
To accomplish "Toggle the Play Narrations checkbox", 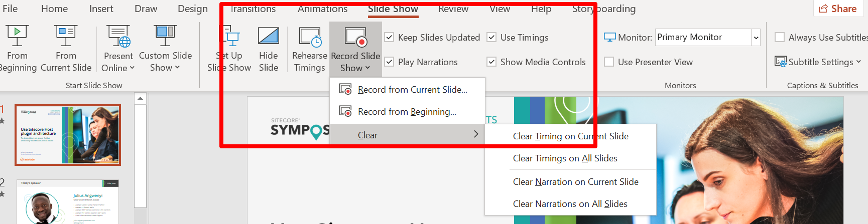I will coord(389,62).
